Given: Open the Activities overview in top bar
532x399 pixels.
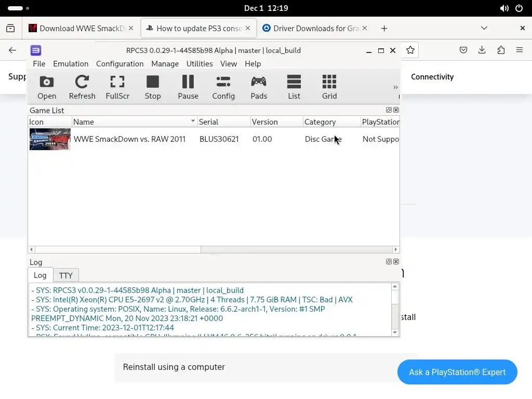Looking at the screenshot, I should pyautogui.click(x=18, y=8).
